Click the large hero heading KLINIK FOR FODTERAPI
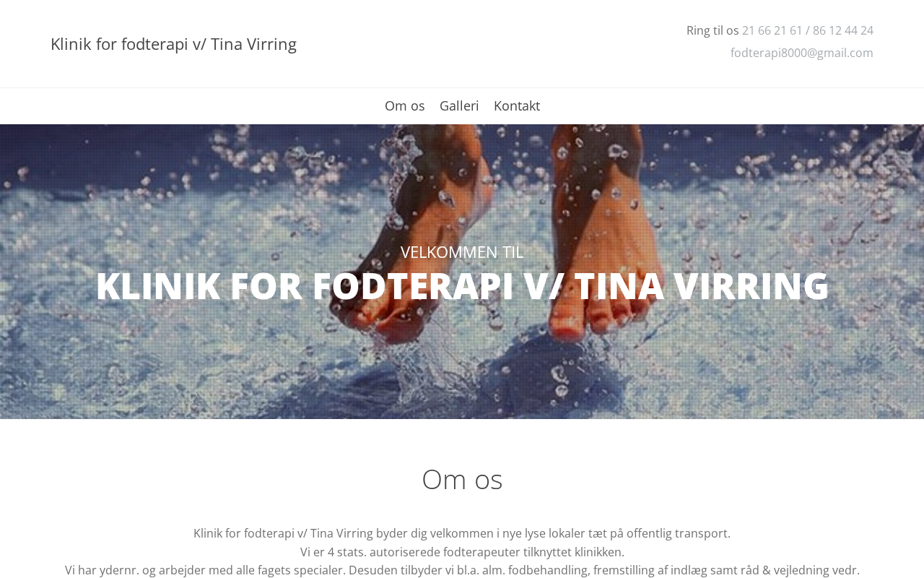The height and width of the screenshot is (578, 924). 462,285
